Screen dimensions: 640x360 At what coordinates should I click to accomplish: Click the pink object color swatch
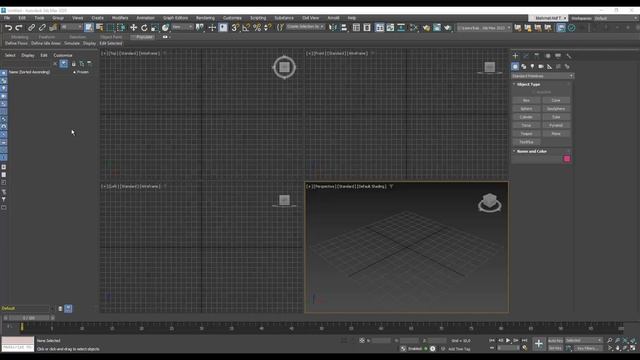tap(567, 159)
